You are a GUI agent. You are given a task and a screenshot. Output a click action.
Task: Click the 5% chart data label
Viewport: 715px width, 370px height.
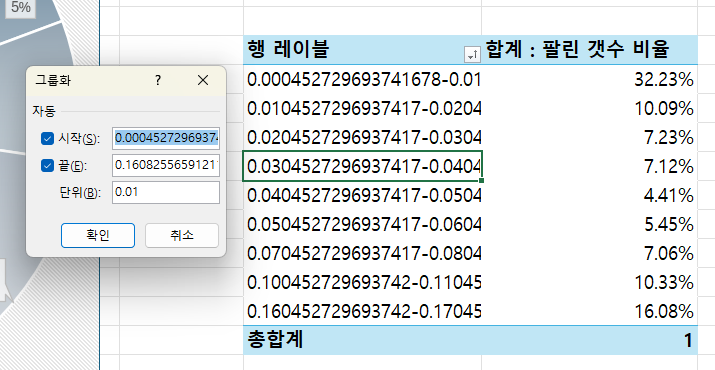pos(21,8)
